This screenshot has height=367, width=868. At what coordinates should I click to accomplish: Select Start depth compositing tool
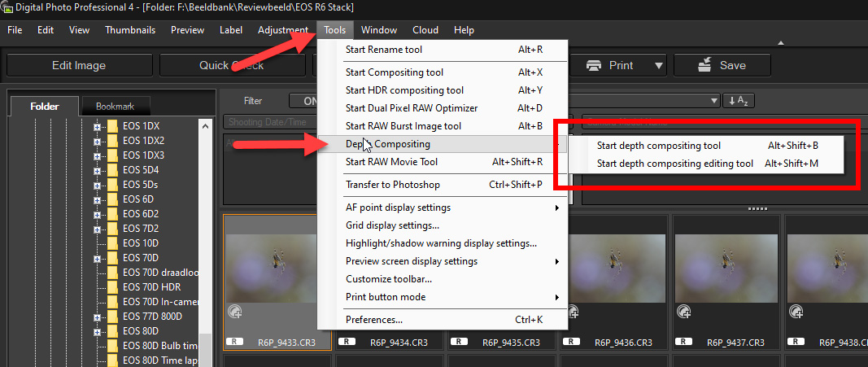[659, 146]
